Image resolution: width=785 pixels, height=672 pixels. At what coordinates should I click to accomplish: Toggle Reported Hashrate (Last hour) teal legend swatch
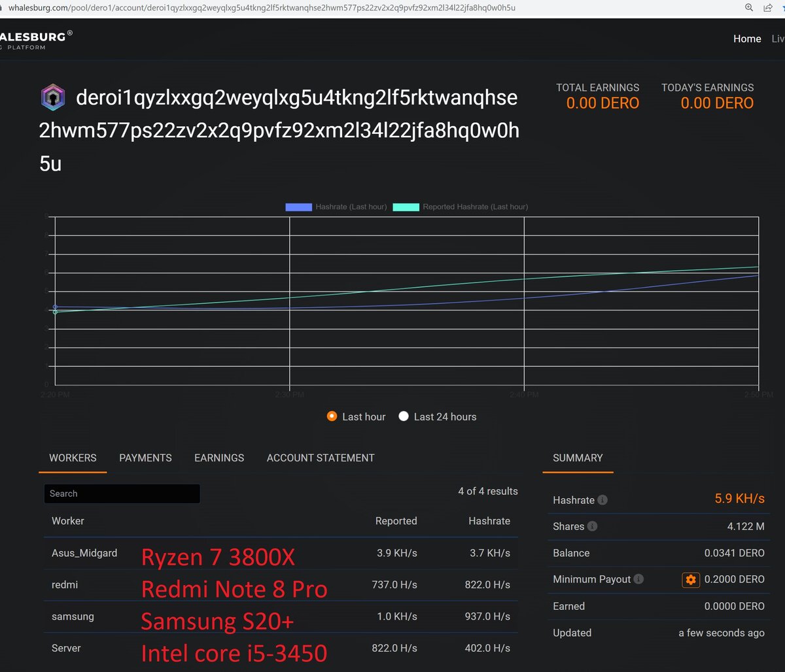tap(406, 207)
